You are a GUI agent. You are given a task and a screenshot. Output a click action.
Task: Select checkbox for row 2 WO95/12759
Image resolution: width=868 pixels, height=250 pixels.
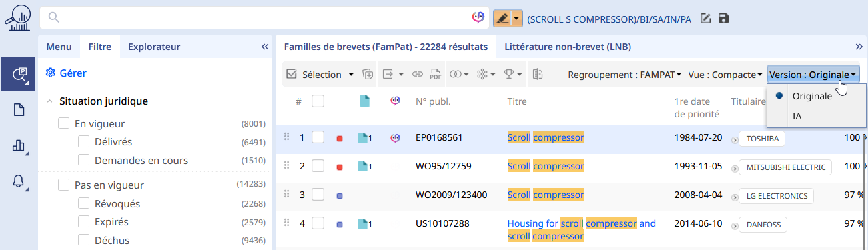(318, 166)
